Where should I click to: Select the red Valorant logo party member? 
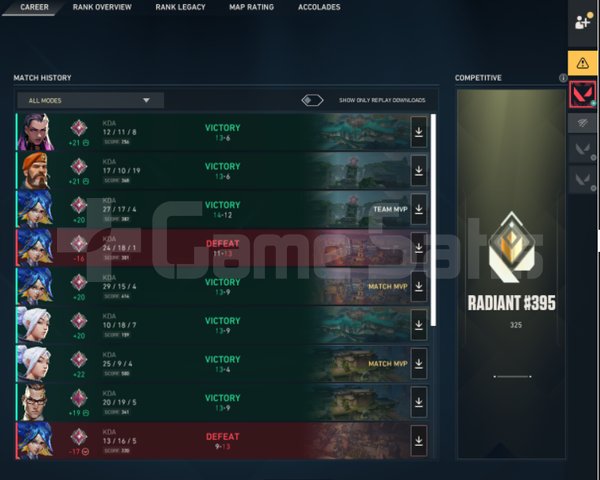pos(582,94)
